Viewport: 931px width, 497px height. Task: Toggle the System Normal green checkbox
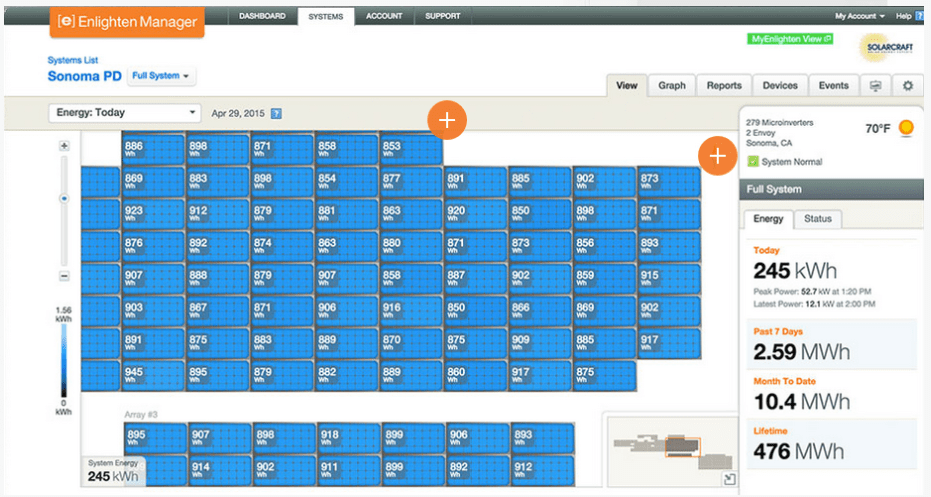pyautogui.click(x=752, y=161)
